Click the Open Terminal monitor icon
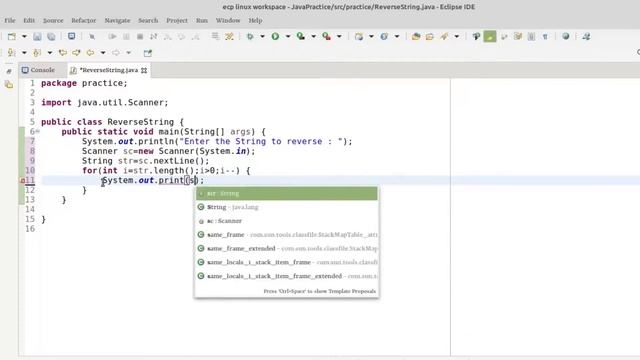Screen dimensions: 640x360 (x=71, y=36)
